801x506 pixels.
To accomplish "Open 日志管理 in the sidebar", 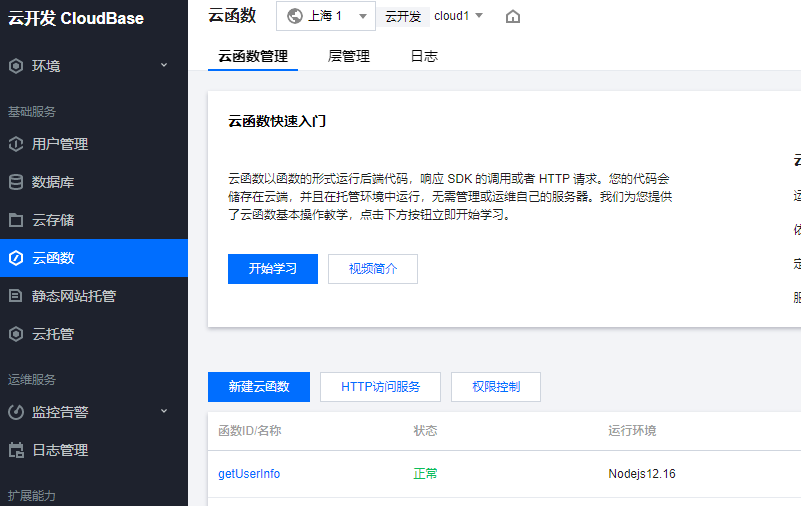I will pos(94,450).
